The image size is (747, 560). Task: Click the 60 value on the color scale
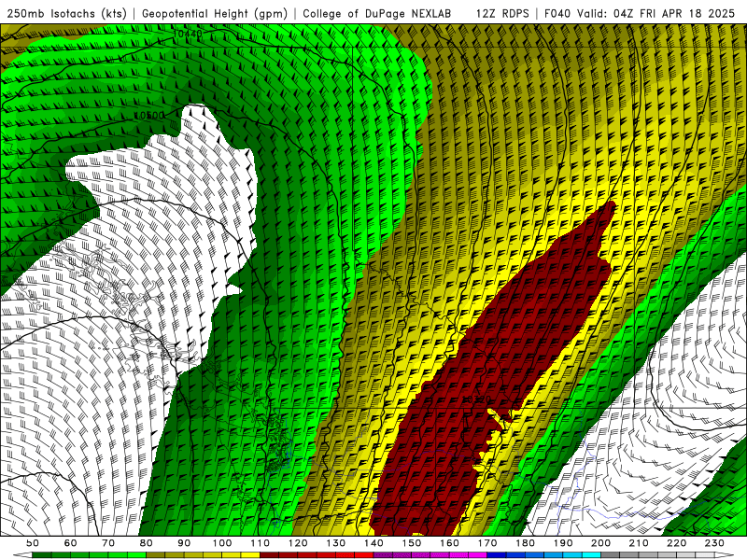click(71, 543)
